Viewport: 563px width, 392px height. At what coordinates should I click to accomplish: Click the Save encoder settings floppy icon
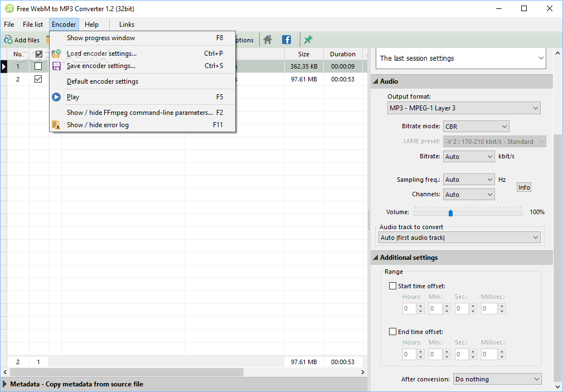pyautogui.click(x=56, y=66)
